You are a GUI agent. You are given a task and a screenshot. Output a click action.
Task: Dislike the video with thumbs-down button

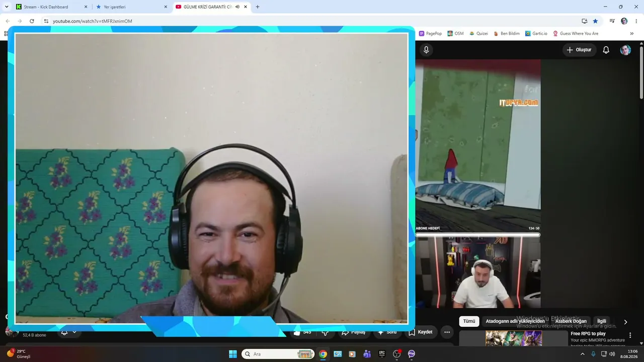pyautogui.click(x=326, y=332)
